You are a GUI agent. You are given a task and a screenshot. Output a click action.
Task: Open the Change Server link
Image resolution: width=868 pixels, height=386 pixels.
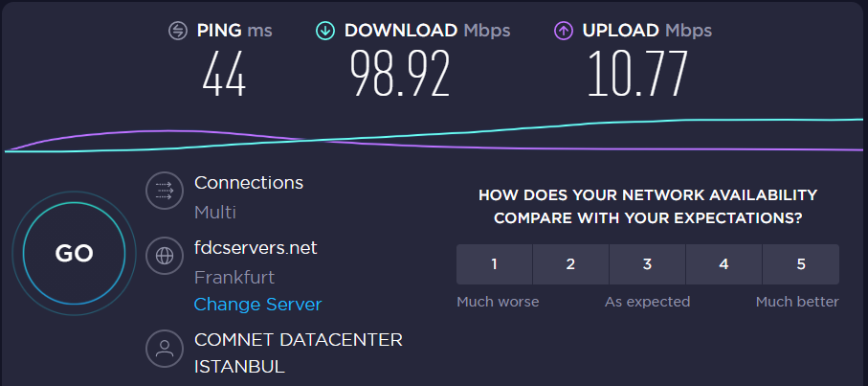click(257, 304)
